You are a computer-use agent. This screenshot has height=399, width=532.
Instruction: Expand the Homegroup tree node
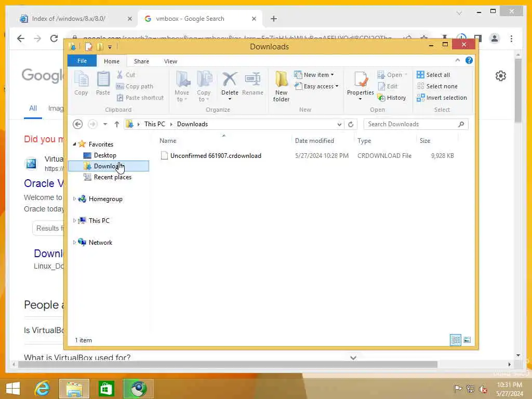[74, 199]
